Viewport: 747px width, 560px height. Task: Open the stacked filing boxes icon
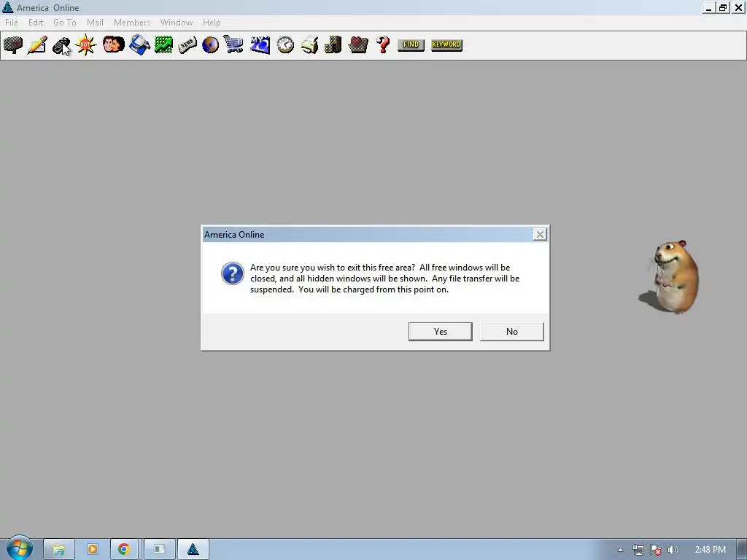point(333,44)
